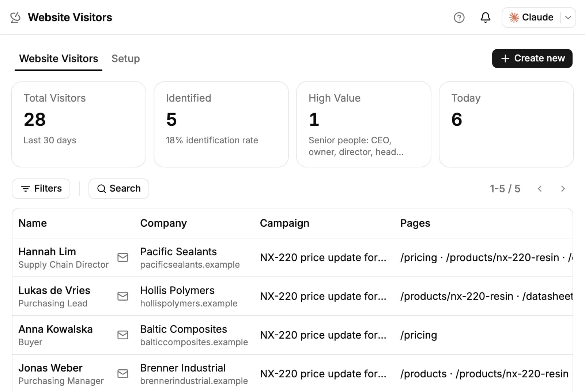
Task: Select the Website Visitors tab
Action: click(x=58, y=59)
